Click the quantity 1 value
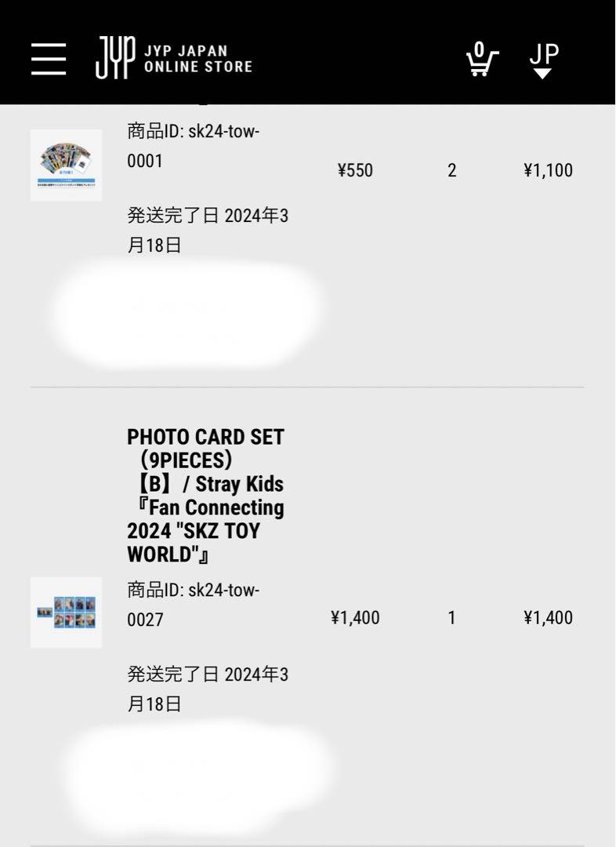The height and width of the screenshot is (847, 616). pos(452,617)
